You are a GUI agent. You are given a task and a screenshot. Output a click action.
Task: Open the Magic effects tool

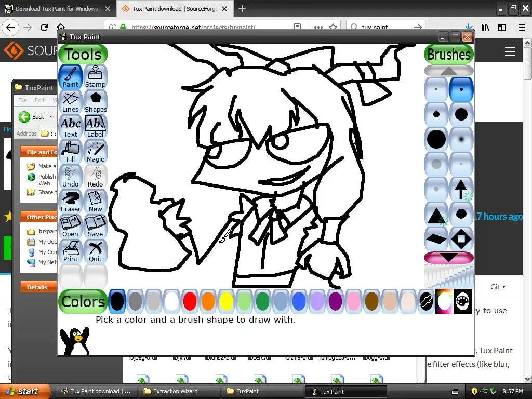[x=96, y=152]
